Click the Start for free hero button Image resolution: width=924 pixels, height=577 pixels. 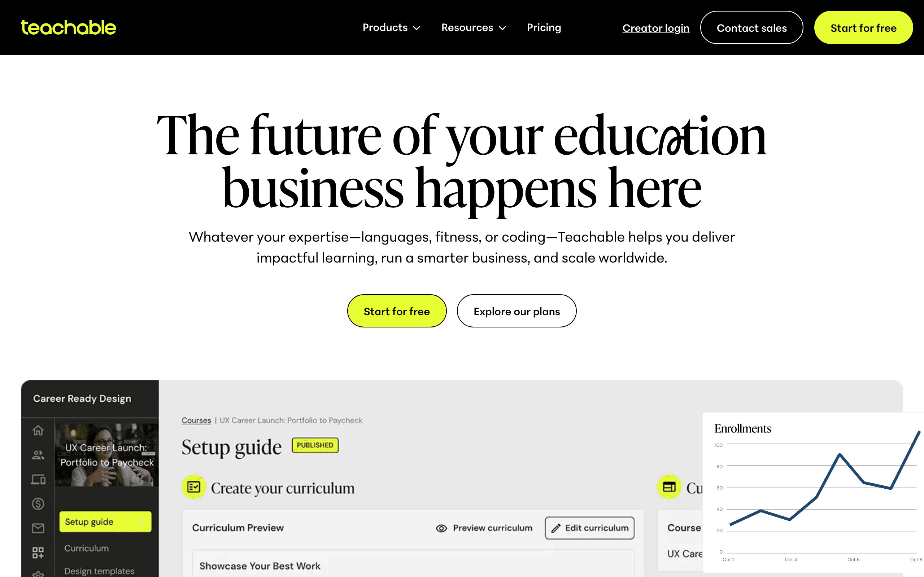397,310
